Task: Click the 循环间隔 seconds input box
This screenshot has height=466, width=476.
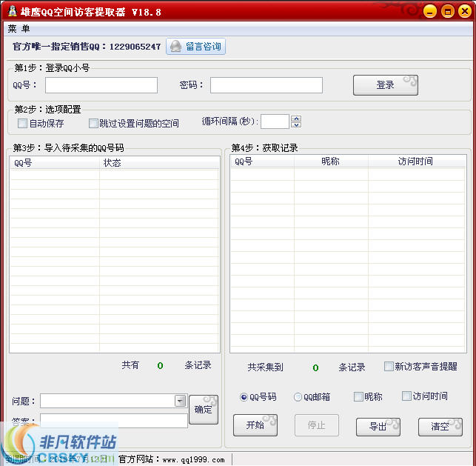Action: pos(275,122)
